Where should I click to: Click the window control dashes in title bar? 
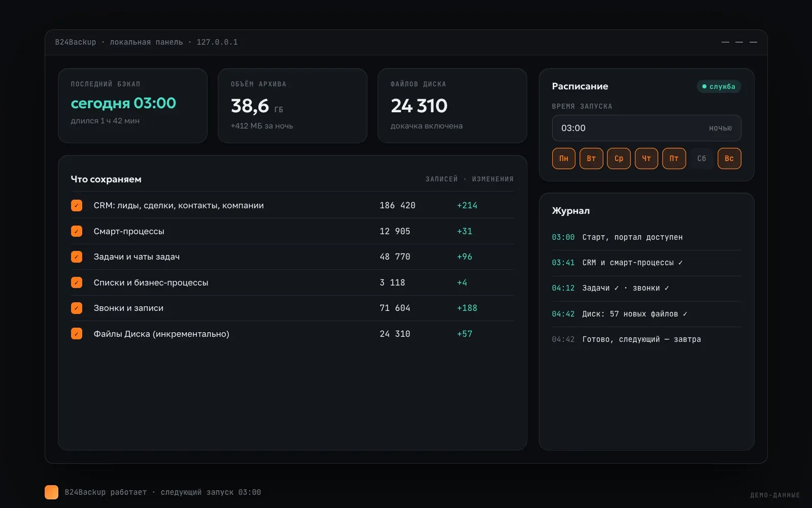(739, 42)
